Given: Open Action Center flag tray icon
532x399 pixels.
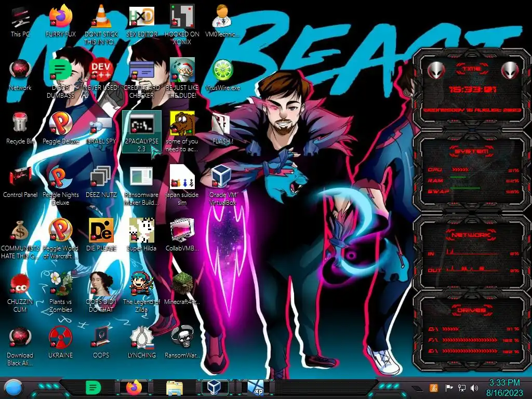Looking at the screenshot, I should point(449,388).
